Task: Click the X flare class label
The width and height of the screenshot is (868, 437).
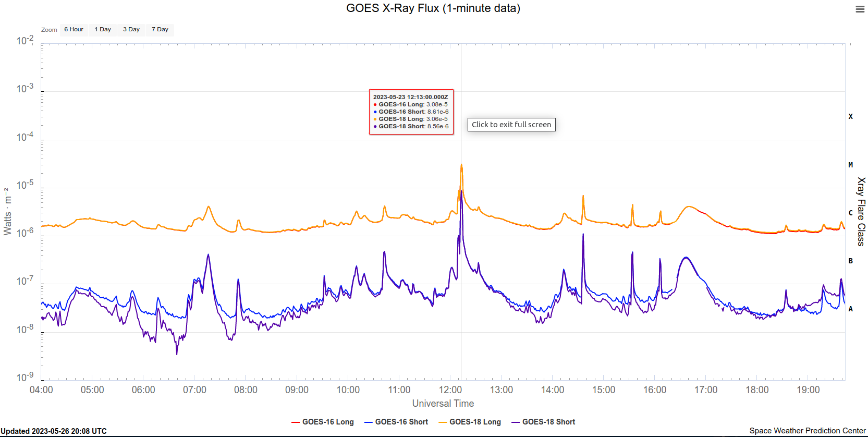Action: [850, 117]
